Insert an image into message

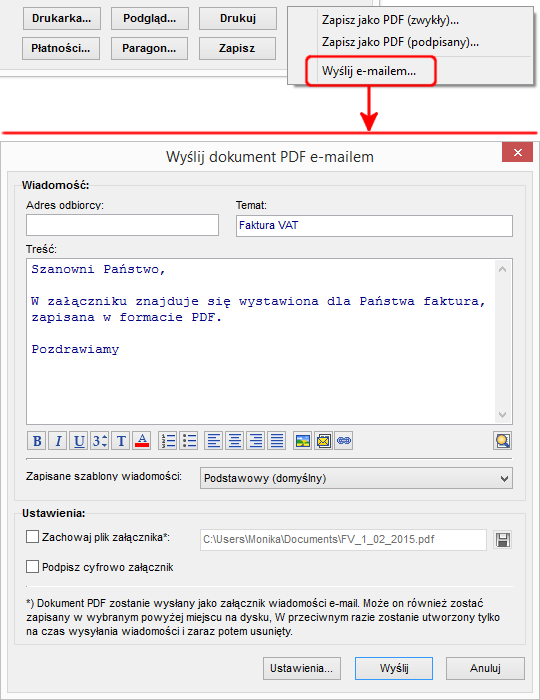pos(303,441)
